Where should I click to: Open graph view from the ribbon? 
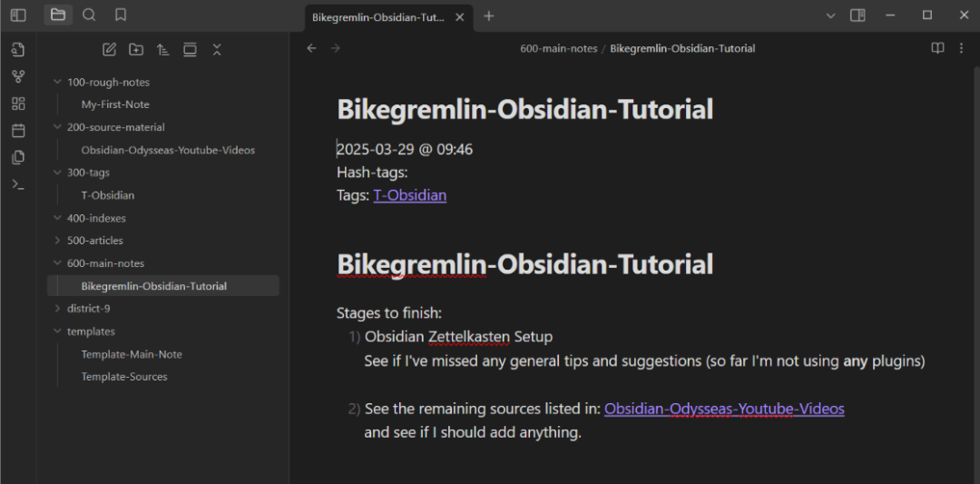coord(18,77)
